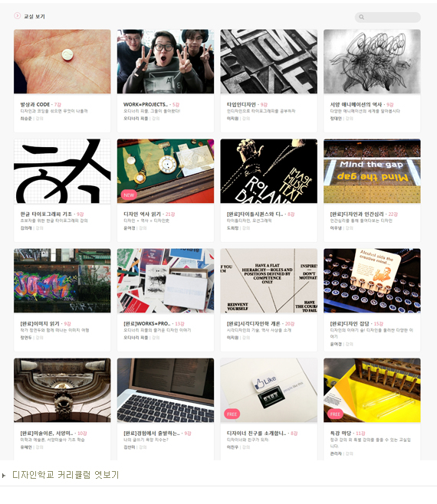Select the laptop keyboard thumbnail
The width and height of the screenshot is (437, 504).
pyautogui.click(x=166, y=390)
